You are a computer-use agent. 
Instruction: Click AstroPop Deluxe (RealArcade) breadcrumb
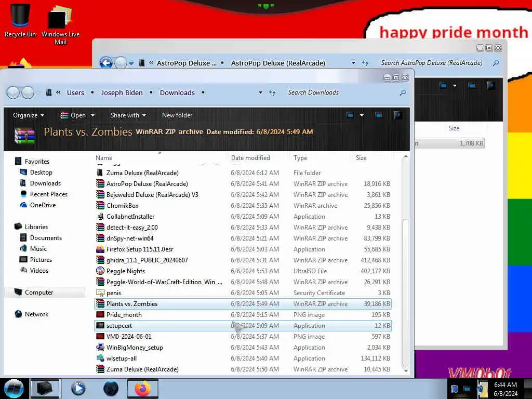(x=278, y=63)
